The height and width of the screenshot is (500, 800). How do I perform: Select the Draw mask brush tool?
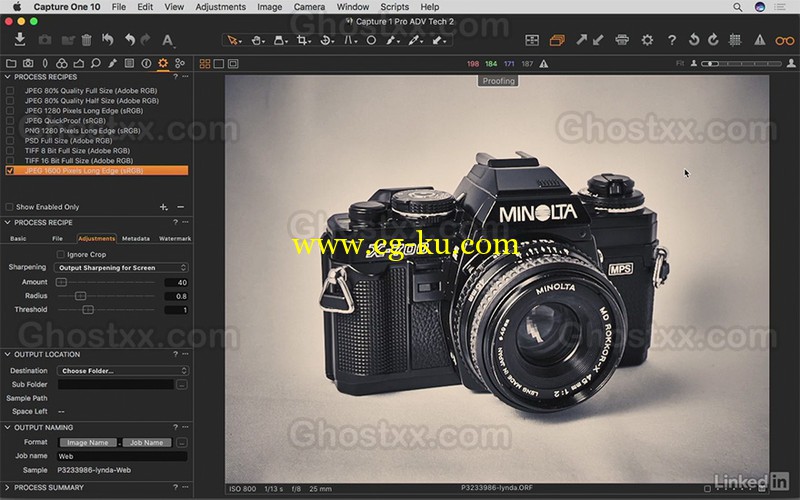click(392, 40)
